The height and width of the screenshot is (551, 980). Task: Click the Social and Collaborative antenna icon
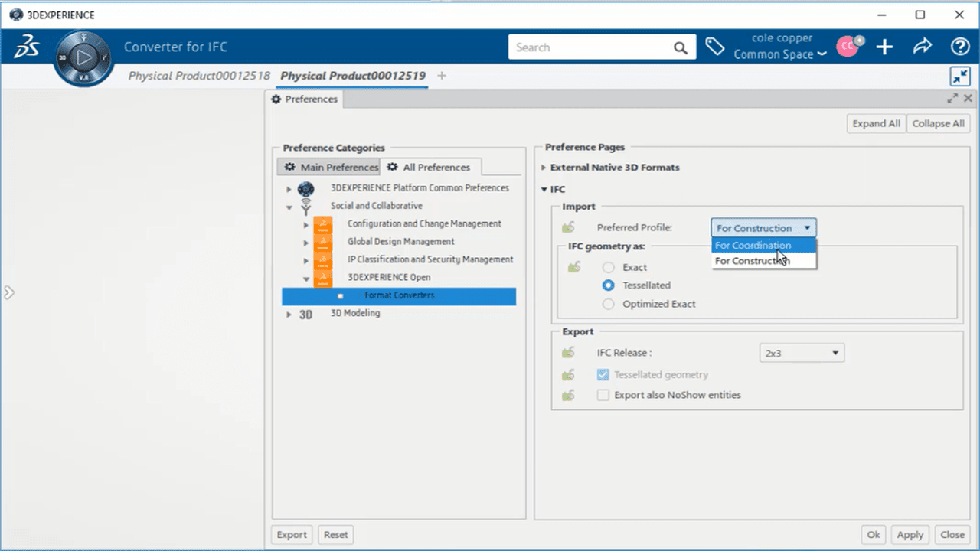pyautogui.click(x=305, y=207)
